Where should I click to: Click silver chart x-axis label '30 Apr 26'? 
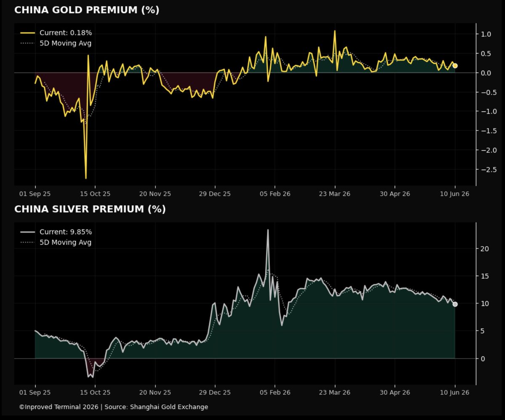(x=395, y=393)
